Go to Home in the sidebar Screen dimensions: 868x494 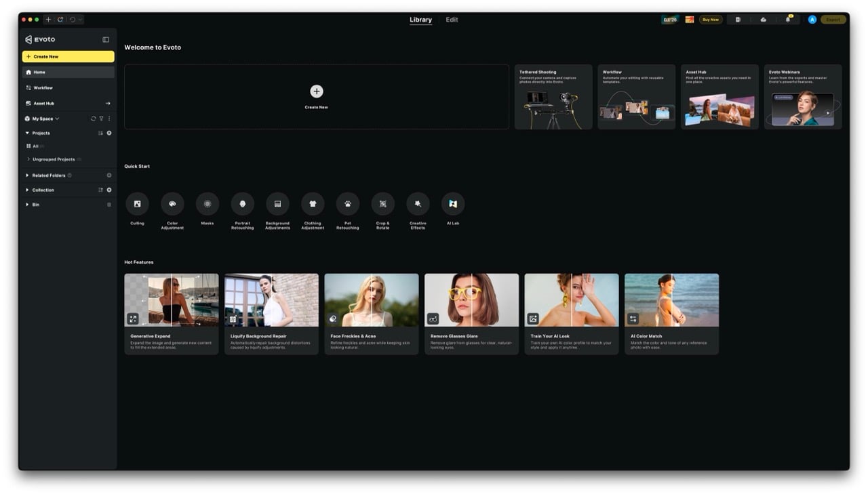click(x=68, y=72)
